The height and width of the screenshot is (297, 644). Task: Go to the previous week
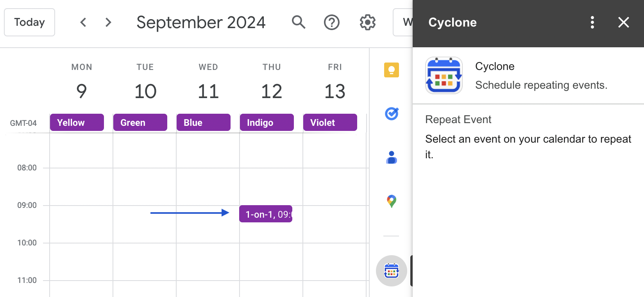[83, 22]
